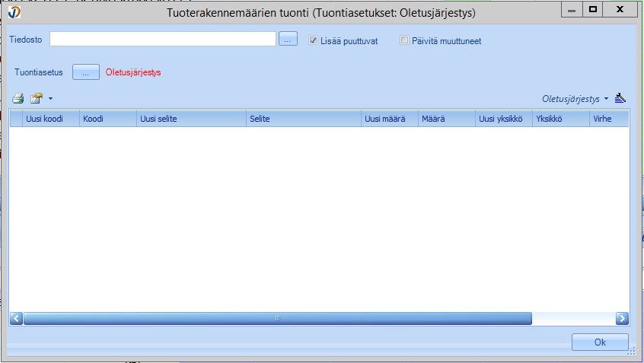
Task: Click the Uusi selite column header
Action: point(191,119)
